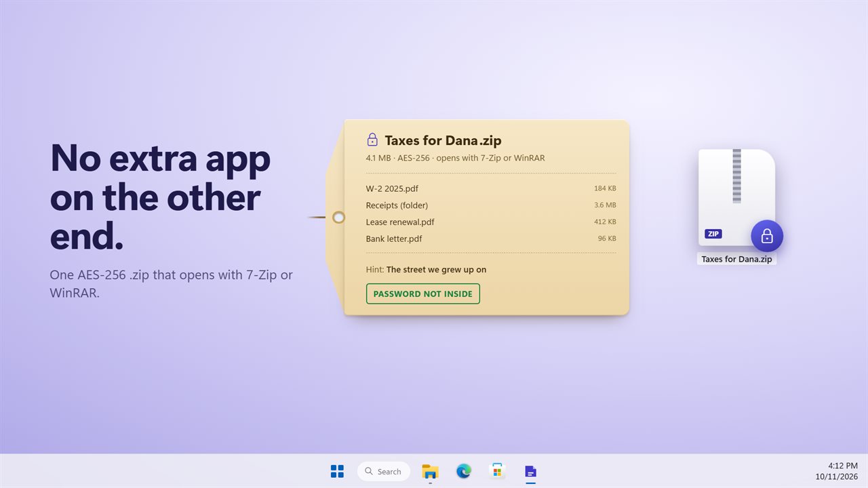This screenshot has height=488, width=868.
Task: Click the 184 KB file size
Action: tap(605, 188)
